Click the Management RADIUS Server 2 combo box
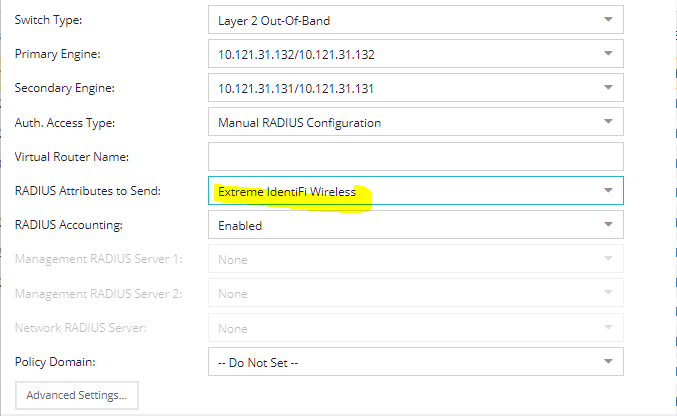 (x=416, y=293)
